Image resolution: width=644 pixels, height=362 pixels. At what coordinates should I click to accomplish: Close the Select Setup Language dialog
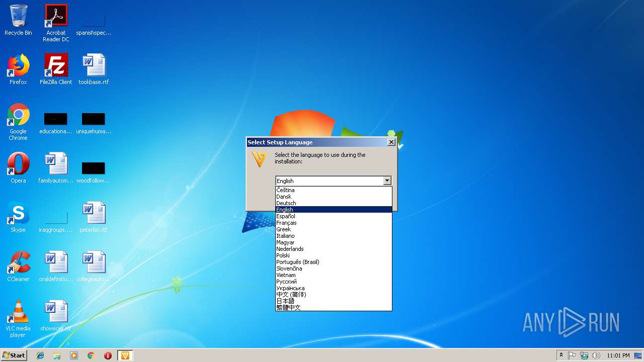click(391, 142)
